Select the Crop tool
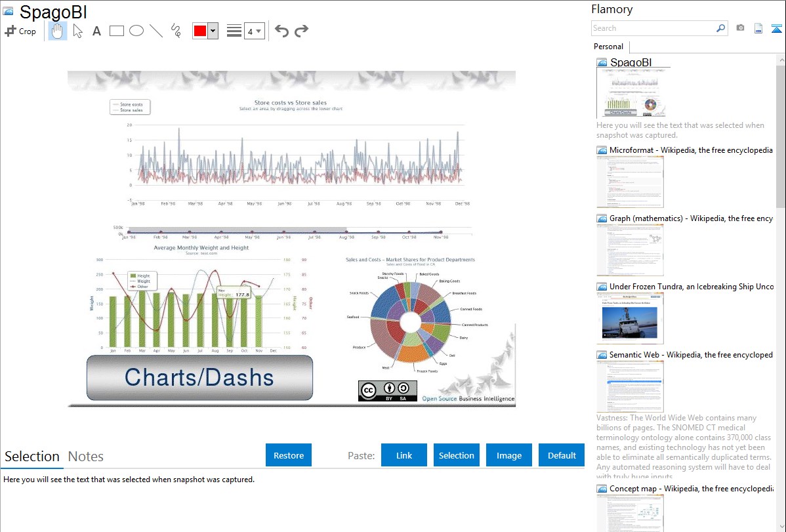 pos(20,31)
